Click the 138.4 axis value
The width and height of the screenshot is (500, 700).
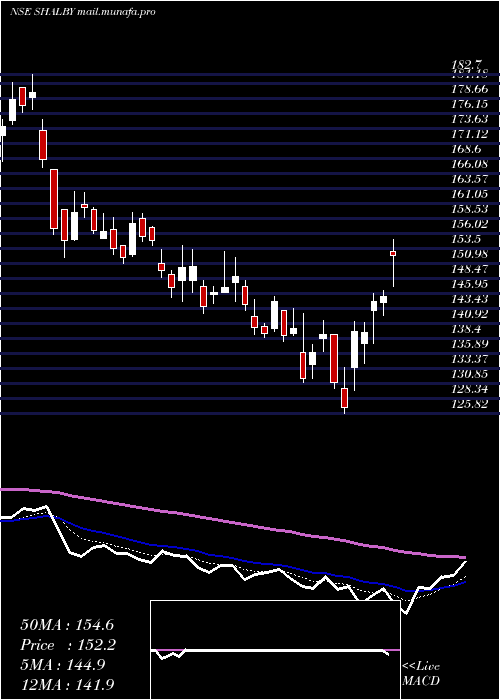[466, 329]
